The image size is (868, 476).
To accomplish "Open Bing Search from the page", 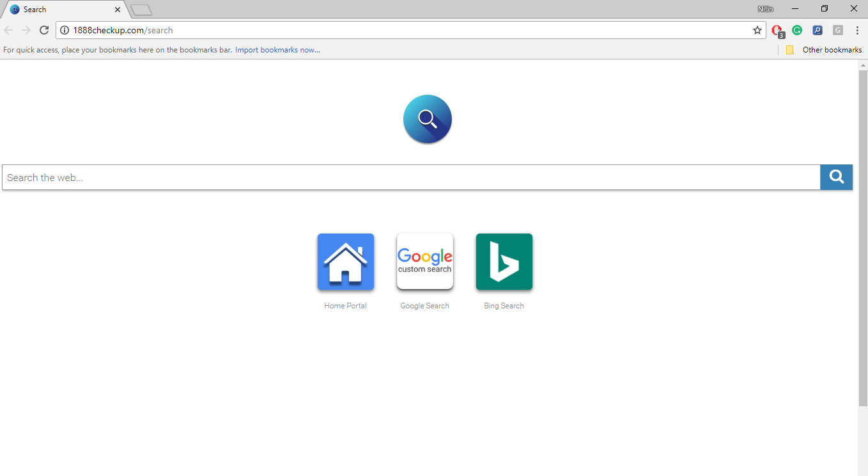I will (504, 261).
